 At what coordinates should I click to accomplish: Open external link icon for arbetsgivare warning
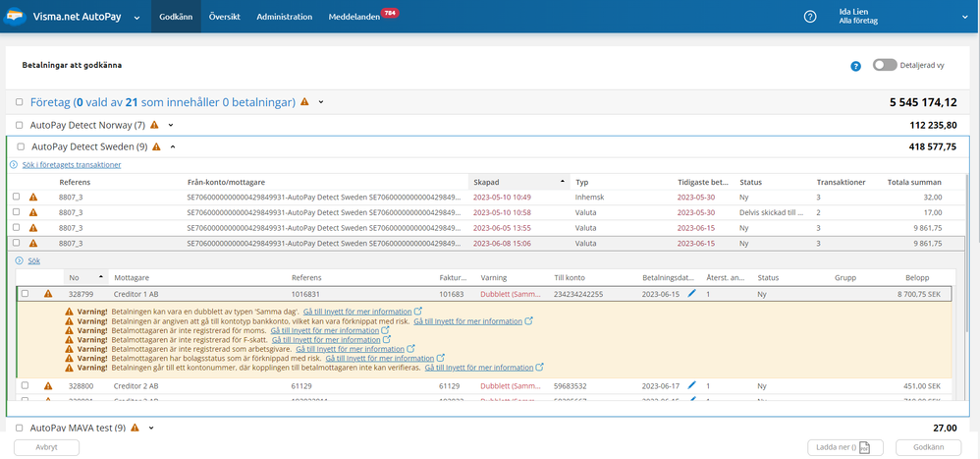pos(410,349)
